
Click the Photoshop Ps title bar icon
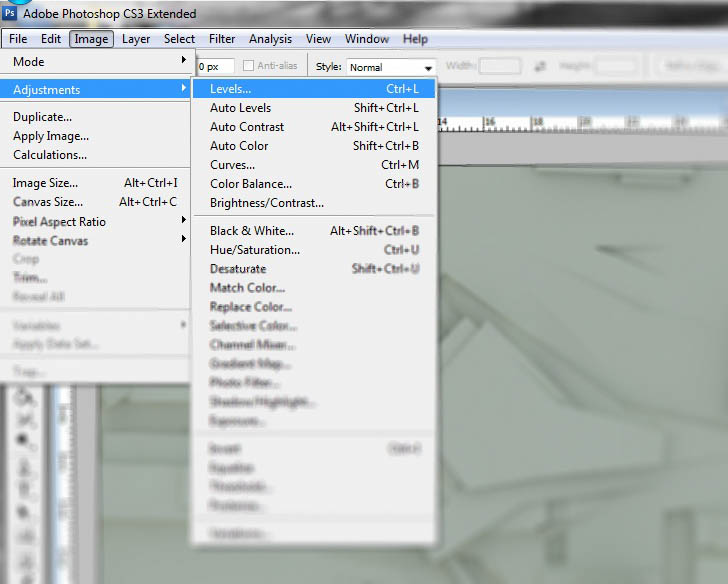(9, 13)
